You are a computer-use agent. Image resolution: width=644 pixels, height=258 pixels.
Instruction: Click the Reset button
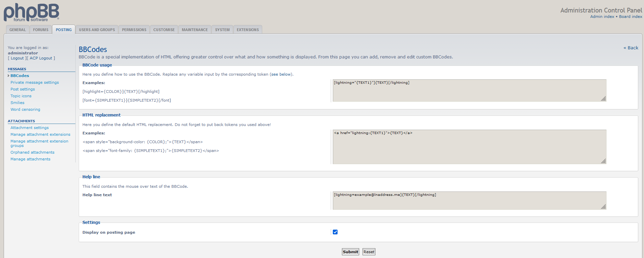coord(369,252)
